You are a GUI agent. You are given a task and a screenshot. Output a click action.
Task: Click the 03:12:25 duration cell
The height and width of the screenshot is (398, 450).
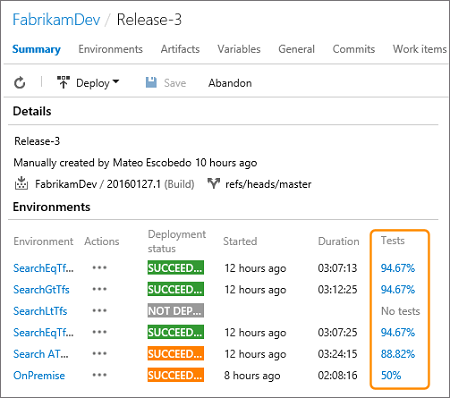click(x=337, y=290)
